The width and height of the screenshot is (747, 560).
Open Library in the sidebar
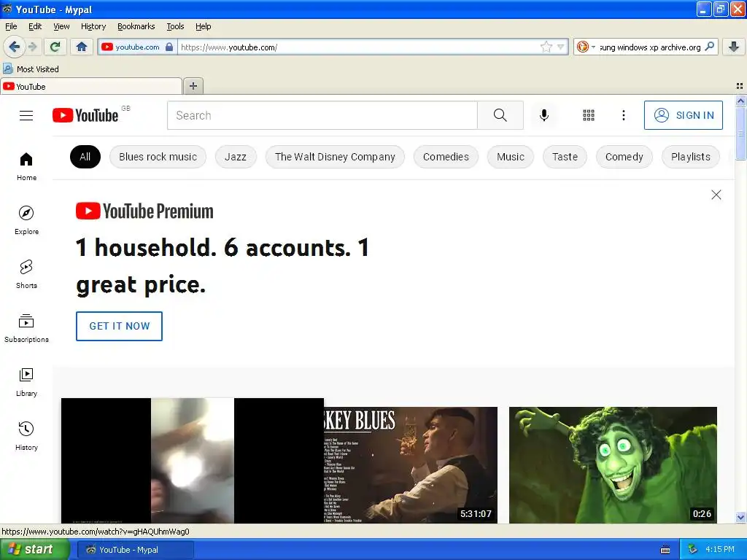pyautogui.click(x=26, y=382)
